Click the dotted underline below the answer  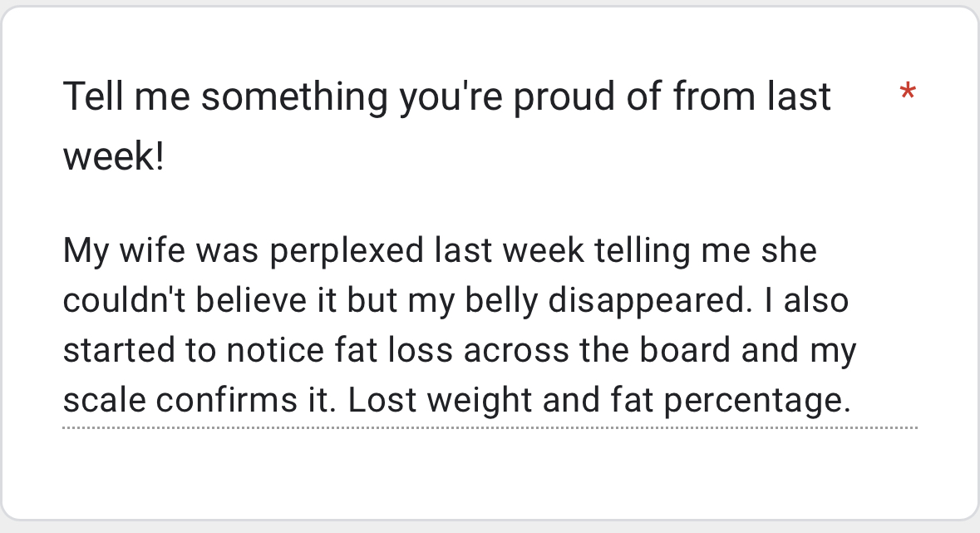(490, 427)
